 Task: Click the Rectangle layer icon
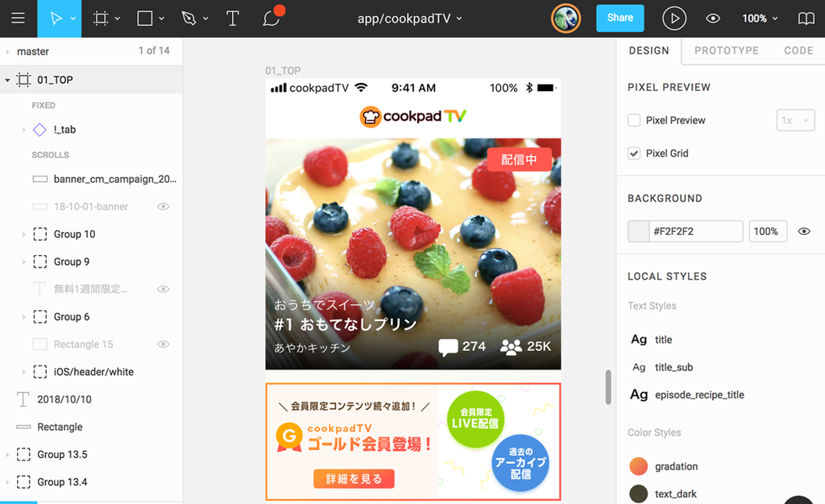pos(23,427)
